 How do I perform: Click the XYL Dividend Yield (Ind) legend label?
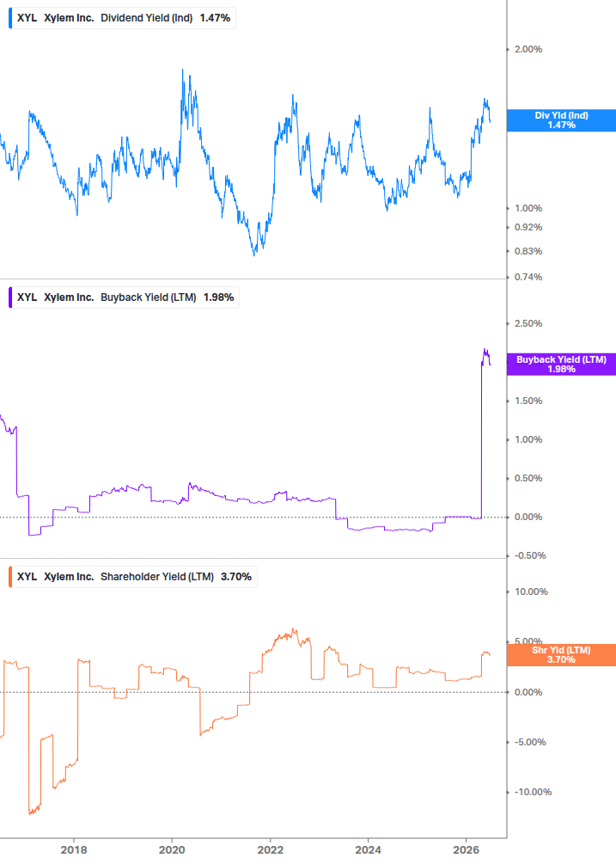(x=122, y=18)
